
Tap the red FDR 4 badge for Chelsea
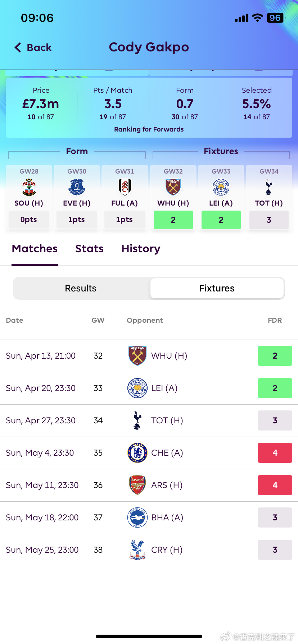pyautogui.click(x=275, y=453)
